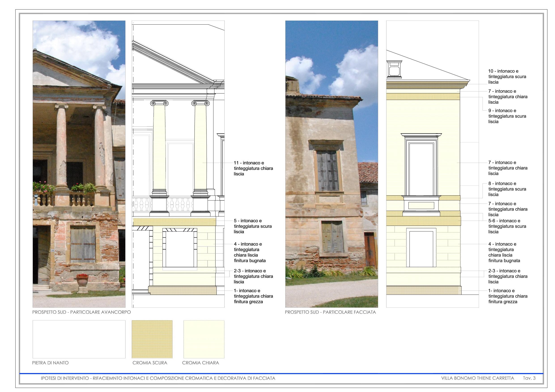Click label 9 intonaco tinteggiatura scura liscia
This screenshot has height=392, width=555.
pos(507,116)
